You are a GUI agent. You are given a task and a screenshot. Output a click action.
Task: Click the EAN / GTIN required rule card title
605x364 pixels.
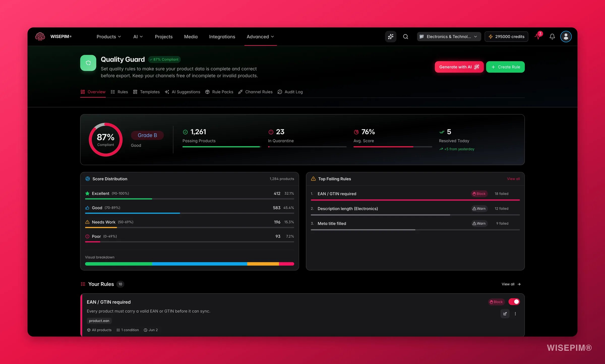(109, 302)
